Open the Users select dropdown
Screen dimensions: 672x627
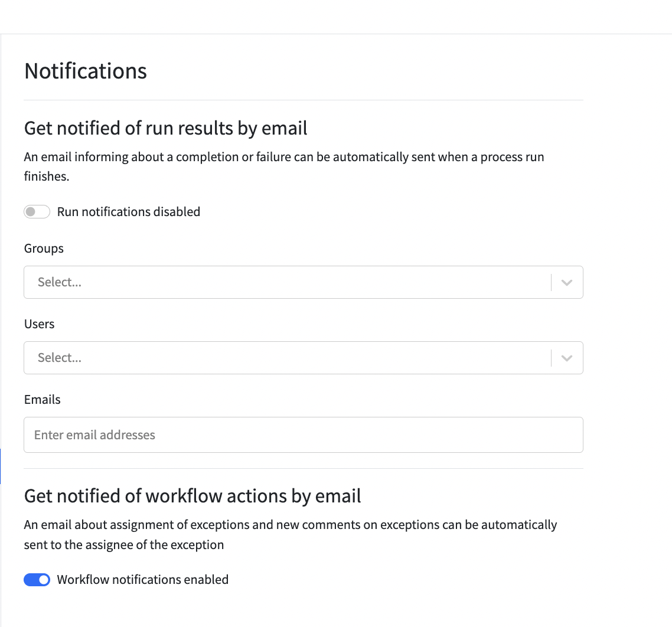(x=304, y=357)
